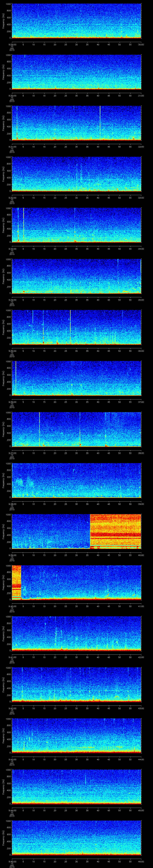Click the spike near 13 seconds in 9:37:00 spectrogram
Screen dimensions: 153x868
pos(39,429)
